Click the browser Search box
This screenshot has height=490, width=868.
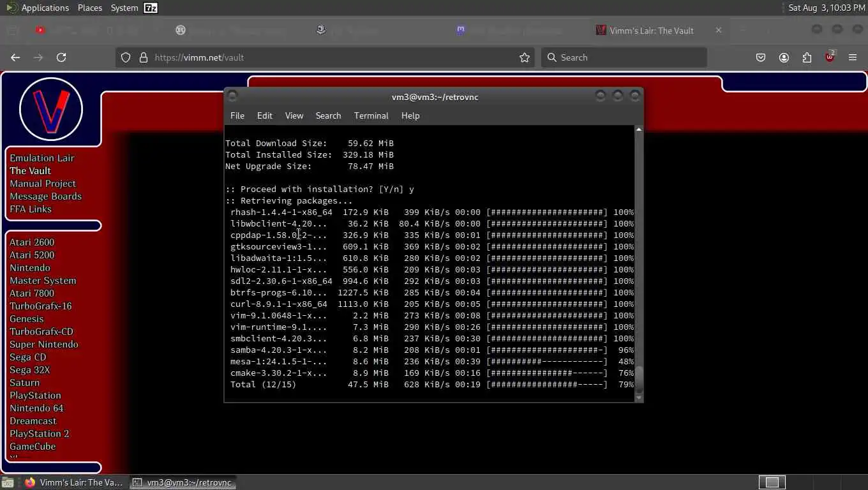[624, 57]
